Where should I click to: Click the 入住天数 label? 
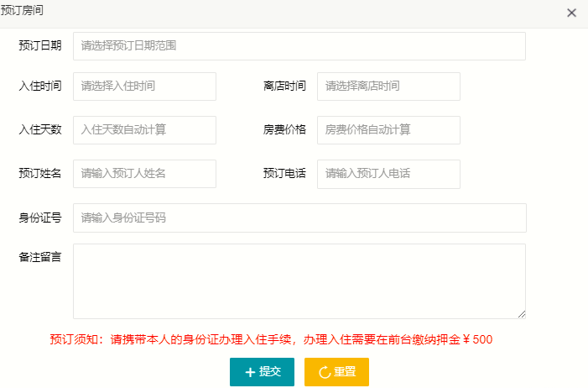(x=40, y=129)
